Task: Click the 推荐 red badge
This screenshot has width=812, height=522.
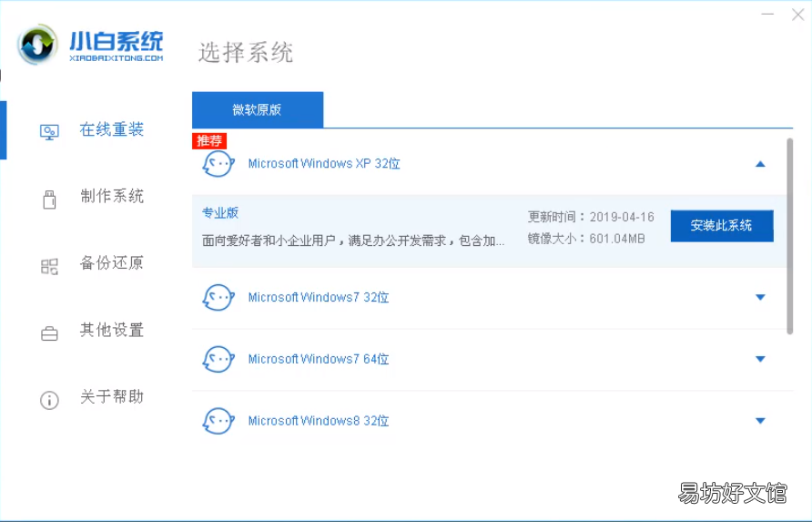Action: coord(209,140)
